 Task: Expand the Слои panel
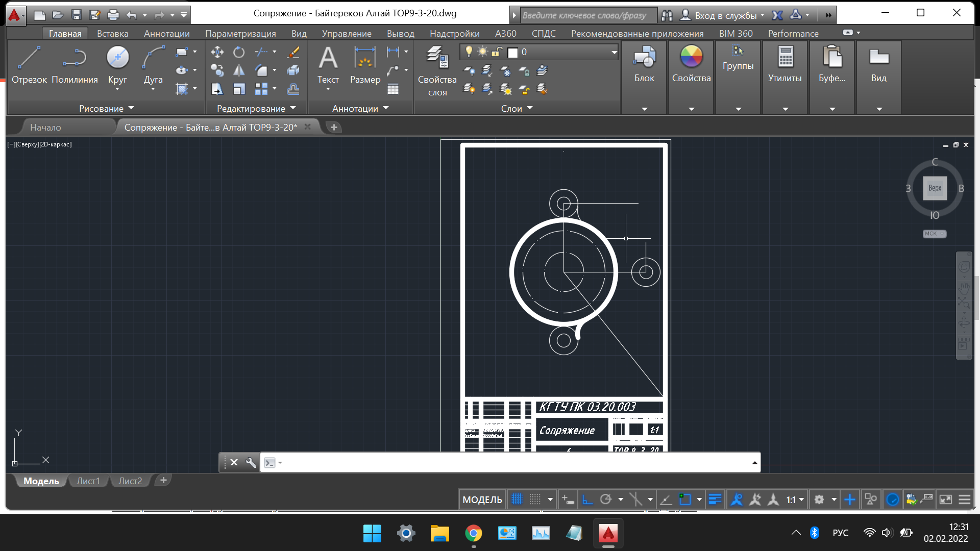517,108
